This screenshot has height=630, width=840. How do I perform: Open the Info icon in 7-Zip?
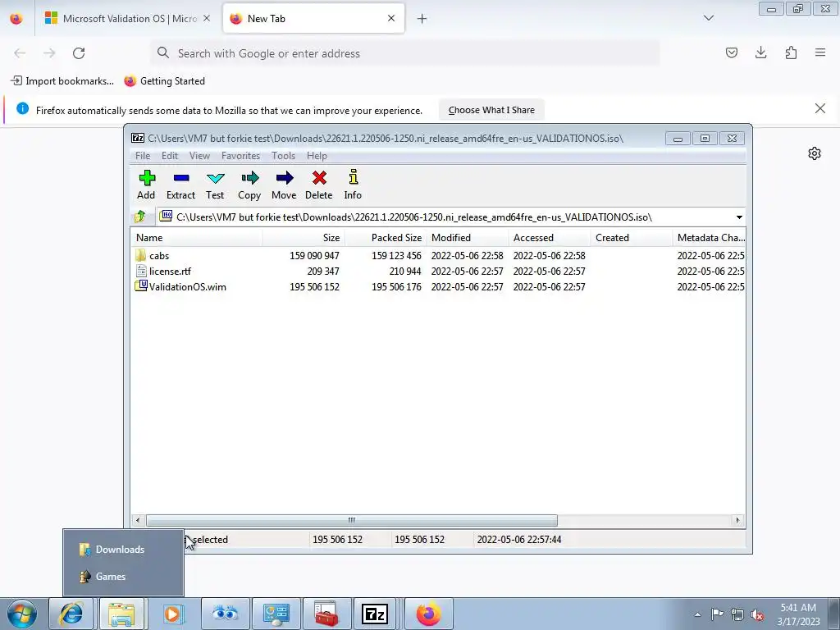(x=353, y=185)
